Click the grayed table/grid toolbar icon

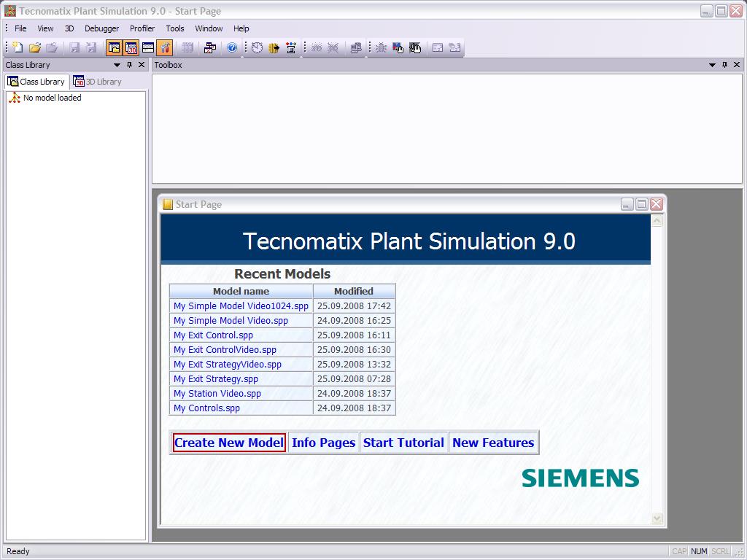187,47
